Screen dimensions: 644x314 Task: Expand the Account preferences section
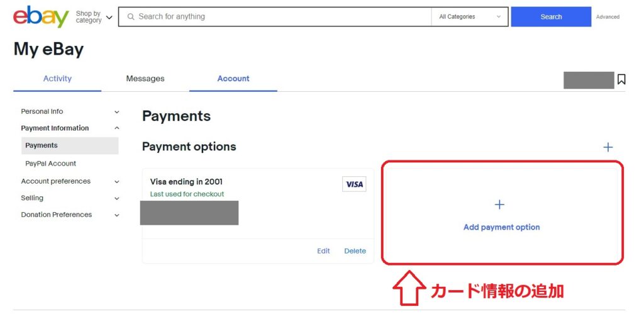70,181
